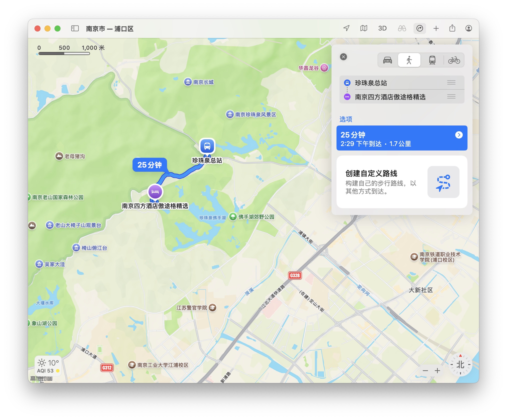Edit destination 南京四方酒店傲途格精选 field
The height and width of the screenshot is (420, 507).
pyautogui.click(x=402, y=96)
